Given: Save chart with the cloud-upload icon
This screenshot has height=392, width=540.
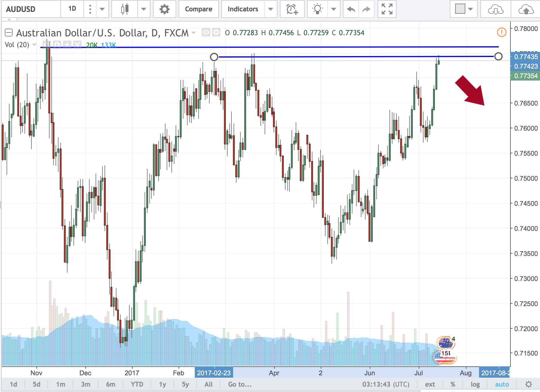Looking at the screenshot, I should pyautogui.click(x=526, y=9).
